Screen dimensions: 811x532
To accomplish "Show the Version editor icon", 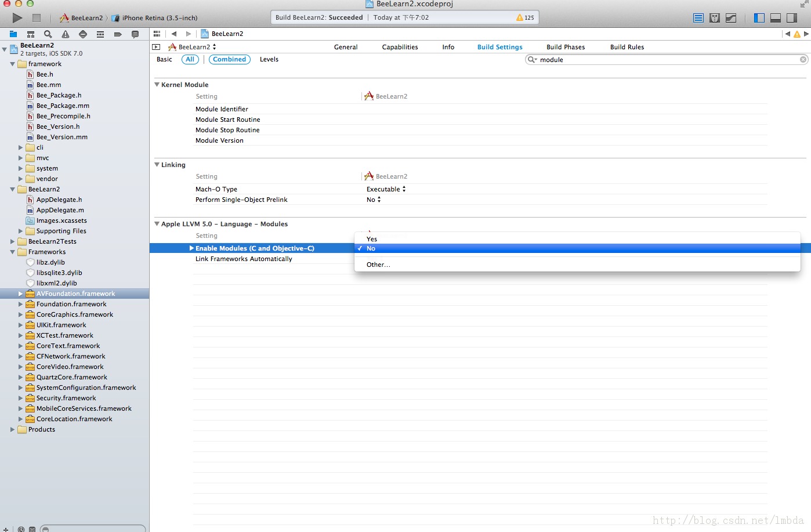I will click(731, 18).
